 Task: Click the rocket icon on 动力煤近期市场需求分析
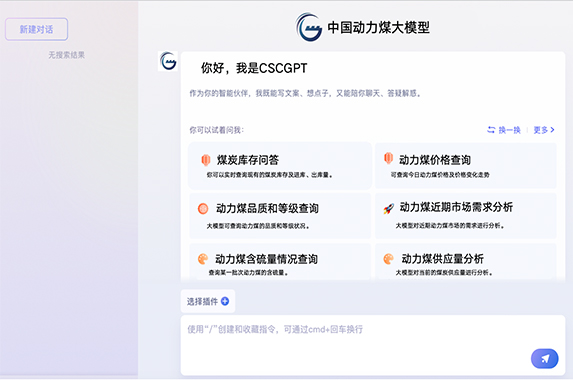388,209
